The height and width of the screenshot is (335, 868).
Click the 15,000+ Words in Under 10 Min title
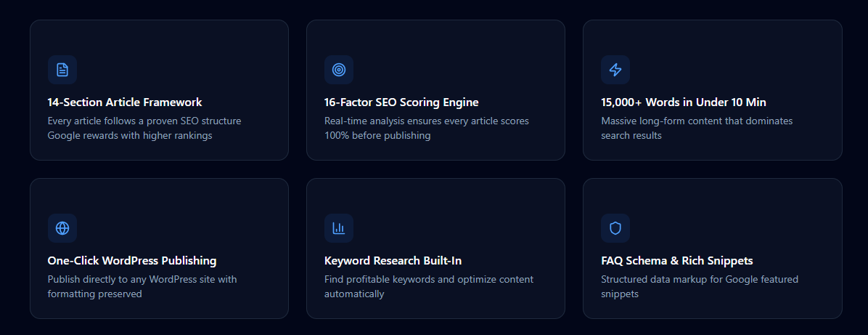point(684,102)
